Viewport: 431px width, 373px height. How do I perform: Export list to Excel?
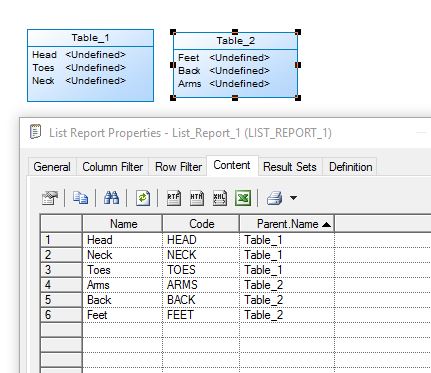point(243,198)
